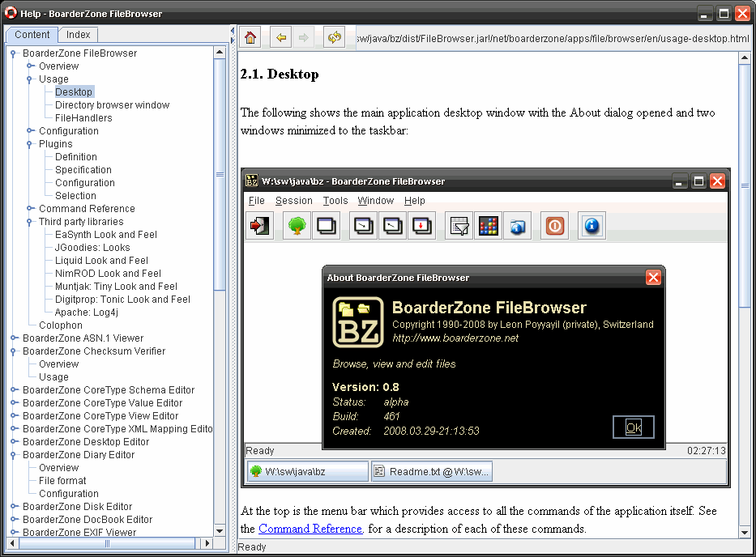Open the Help menu in screenshot
Image resolution: width=756 pixels, height=557 pixels.
415,201
